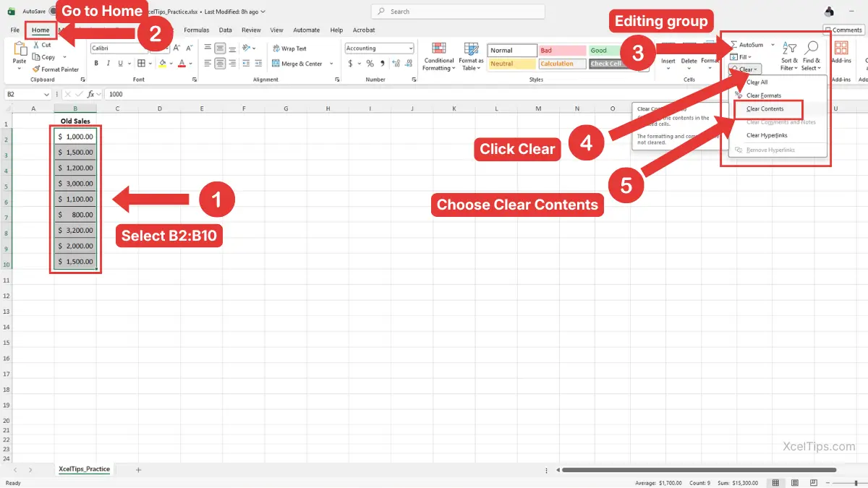
Task: Click Decrease Indent icon
Action: 247,64
